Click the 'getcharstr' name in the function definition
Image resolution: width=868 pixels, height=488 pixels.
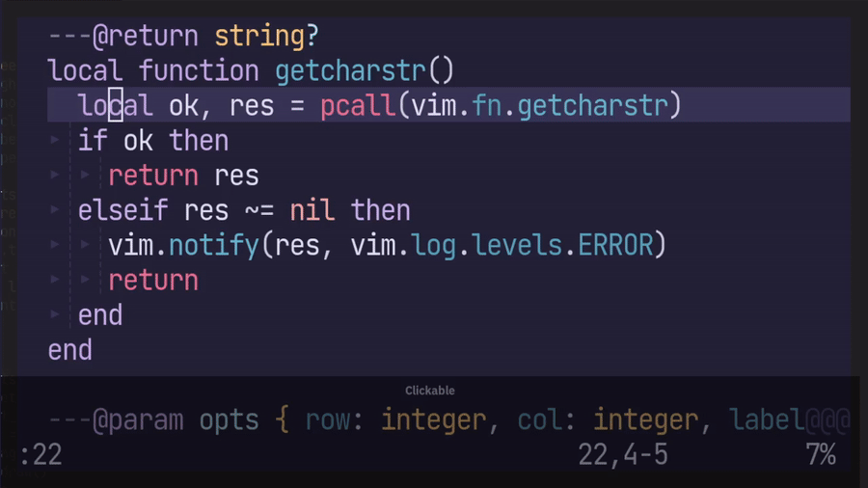click(x=350, y=70)
